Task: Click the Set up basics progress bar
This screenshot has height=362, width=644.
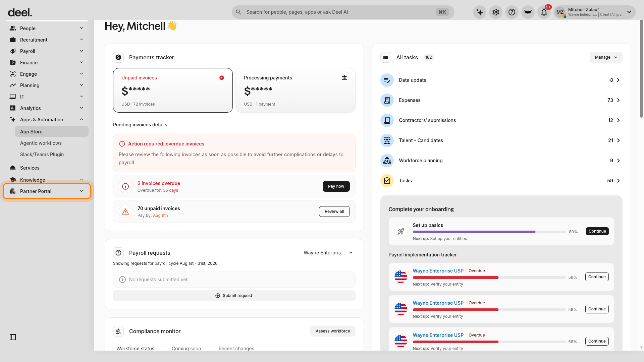Action: click(489, 232)
